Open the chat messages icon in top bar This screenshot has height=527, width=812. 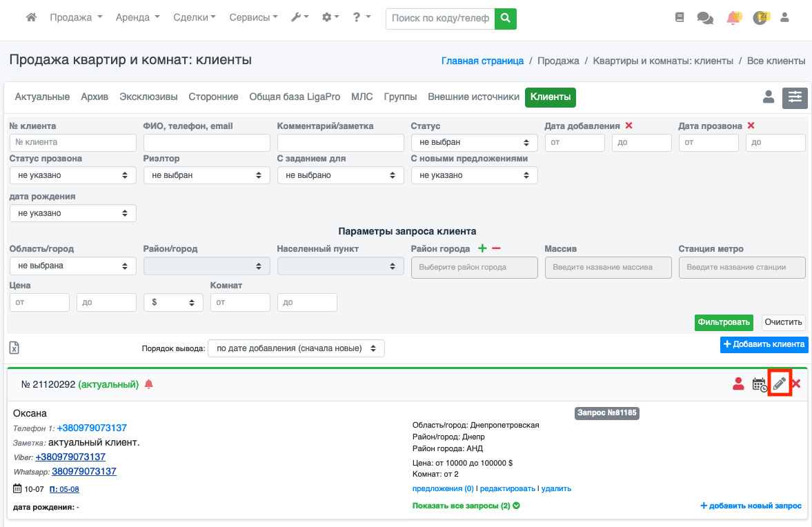[705, 18]
